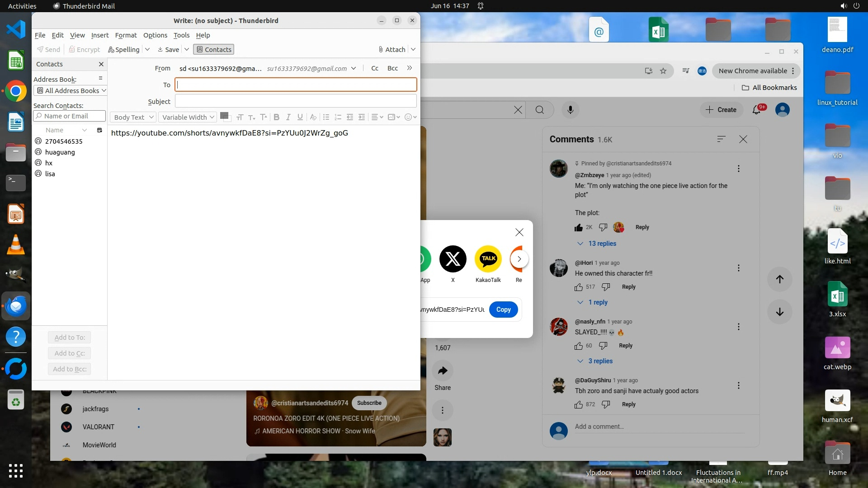Click the Copy link button
The height and width of the screenshot is (488, 868).
503,310
